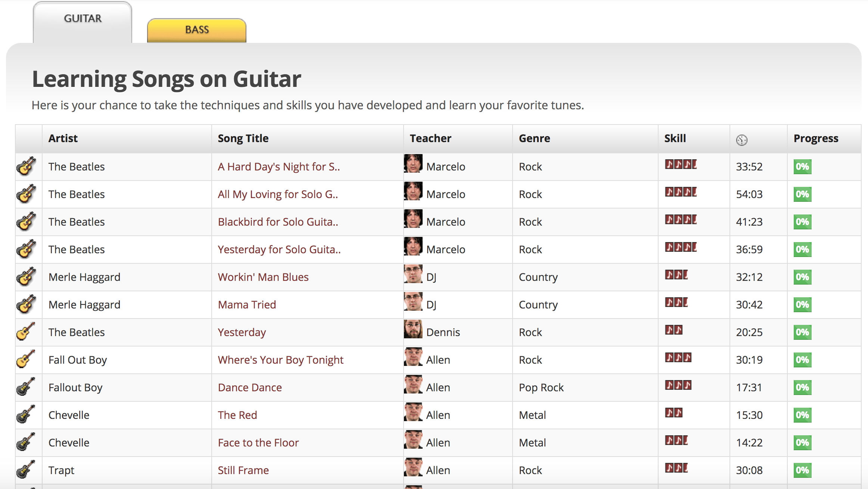
Task: Click skill rating icons in Workin' Man Blues row
Action: 676,275
